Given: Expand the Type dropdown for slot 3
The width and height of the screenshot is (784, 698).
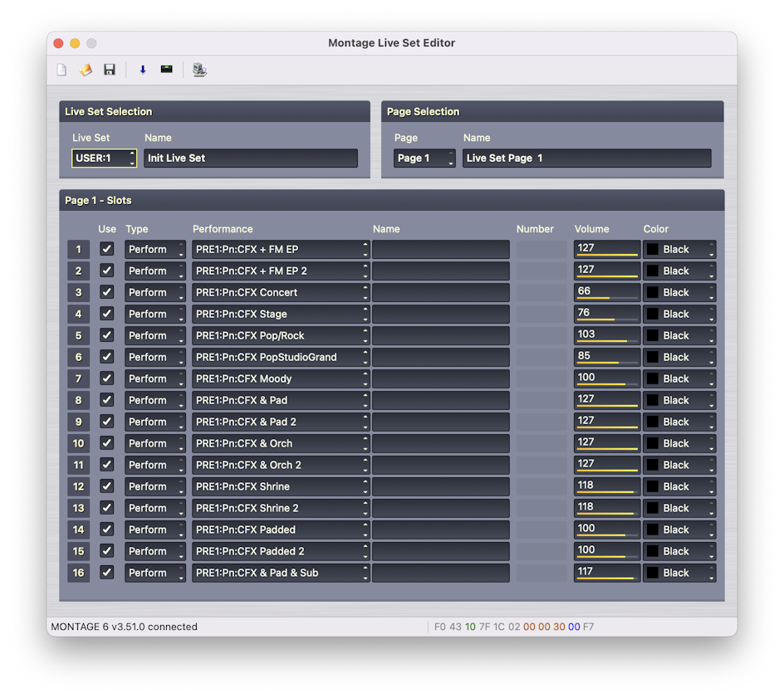Looking at the screenshot, I should coord(155,292).
